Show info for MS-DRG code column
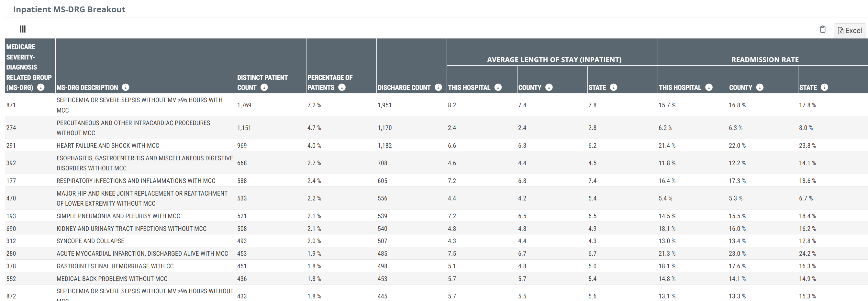Screen dimensions: 868x301 pos(41,88)
